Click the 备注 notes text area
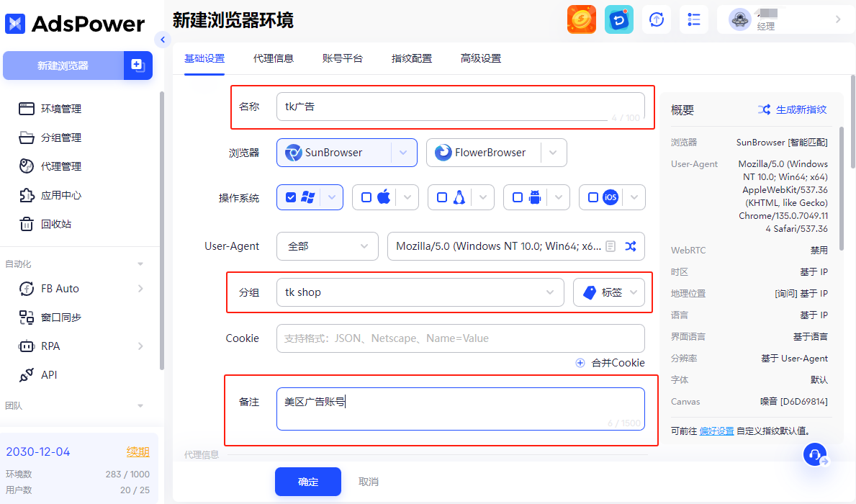Screen dimensions: 856x504 point(460,409)
